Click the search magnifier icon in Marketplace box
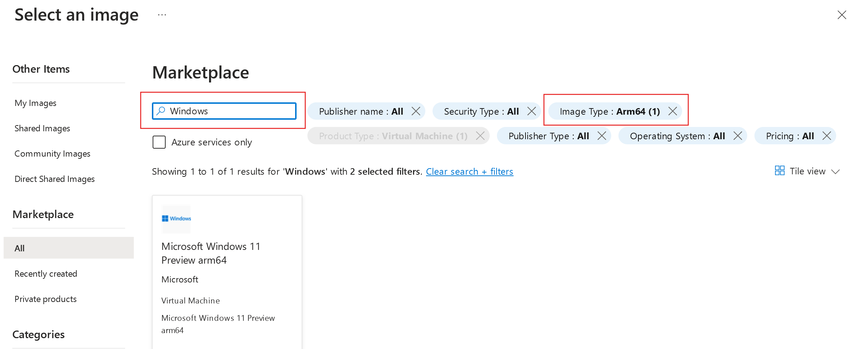Screen dimensions: 868x349 161,111
